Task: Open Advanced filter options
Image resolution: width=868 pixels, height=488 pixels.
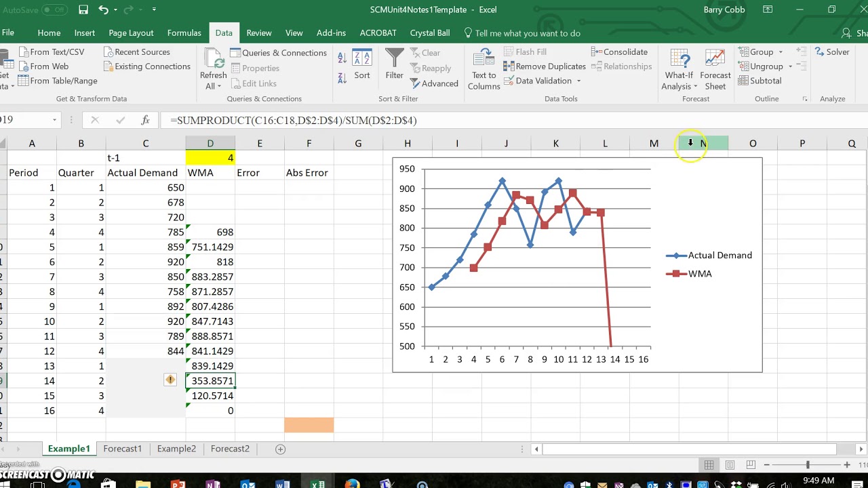Action: 435,83
